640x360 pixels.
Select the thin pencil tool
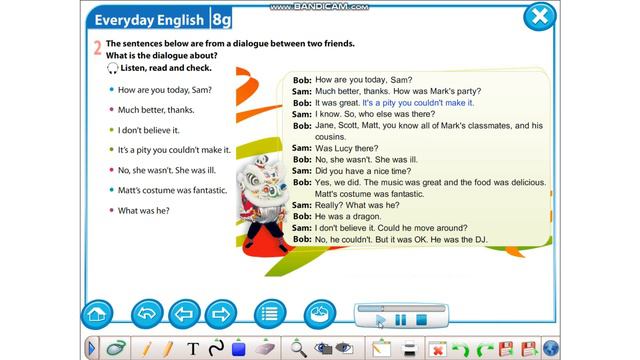coord(147,349)
